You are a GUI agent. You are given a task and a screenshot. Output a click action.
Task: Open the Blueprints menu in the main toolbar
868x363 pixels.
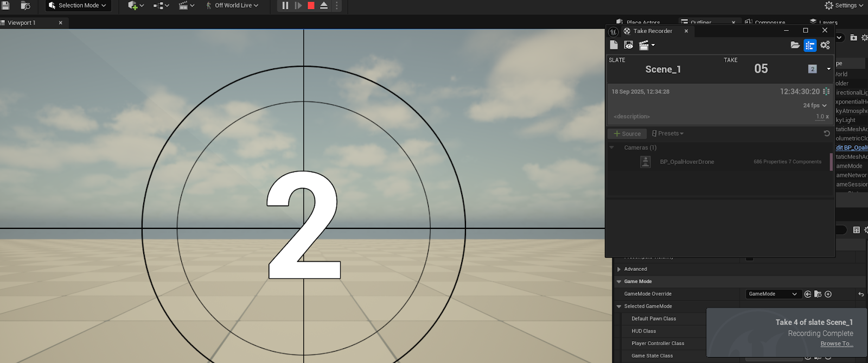161,5
